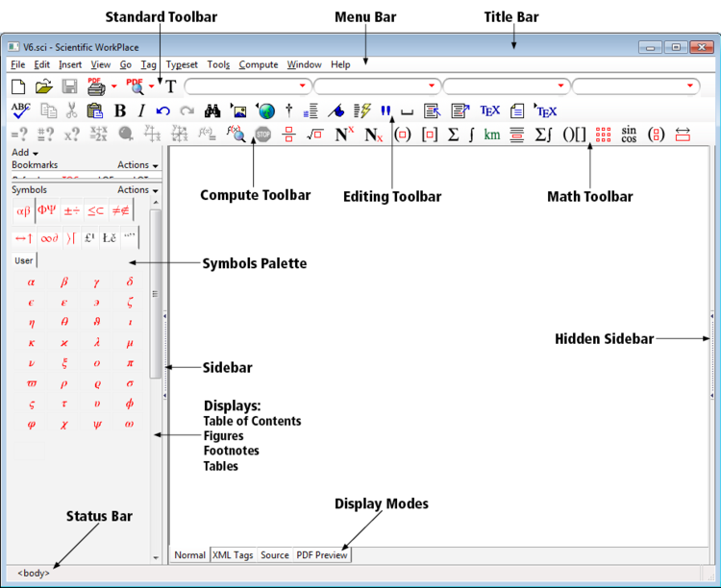Insert a fraction using the fraction icon
The width and height of the screenshot is (721, 588).
click(288, 135)
